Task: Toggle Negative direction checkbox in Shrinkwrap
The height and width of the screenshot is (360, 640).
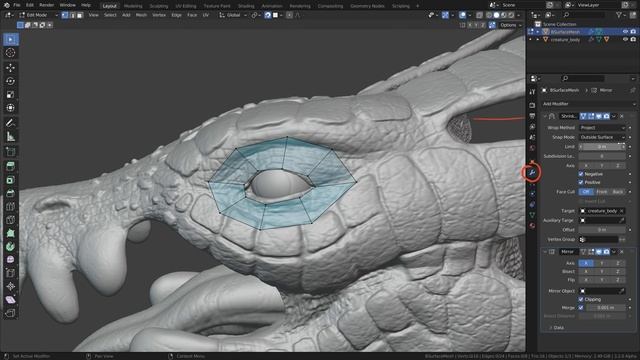Action: (x=581, y=174)
